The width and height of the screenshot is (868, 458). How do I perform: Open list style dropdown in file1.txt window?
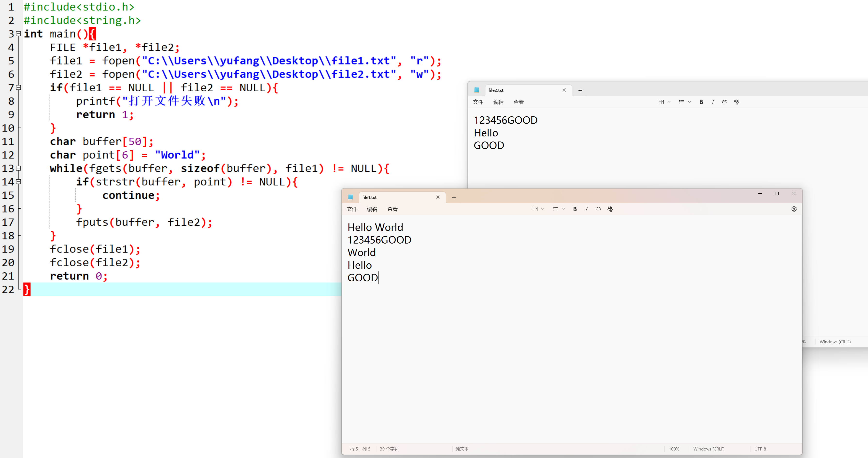pos(558,209)
